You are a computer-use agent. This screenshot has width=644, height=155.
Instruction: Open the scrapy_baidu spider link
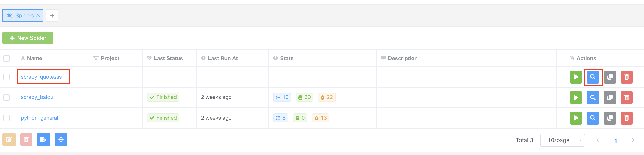tap(37, 97)
